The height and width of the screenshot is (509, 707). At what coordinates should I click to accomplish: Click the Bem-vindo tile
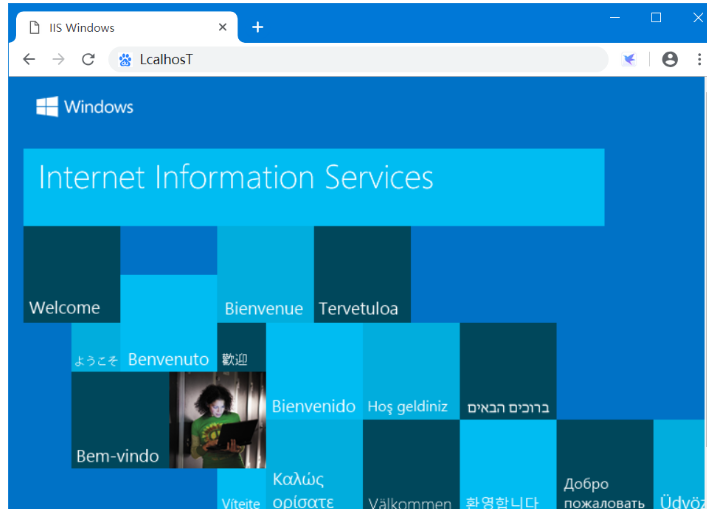(x=120, y=420)
